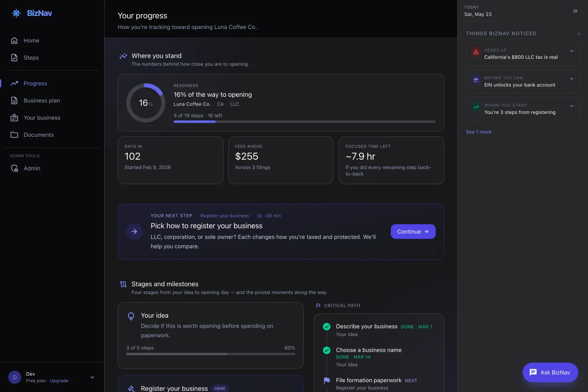Click the green trend icon in Where You Stand notice
This screenshot has width=588, height=392.
pyautogui.click(x=476, y=107)
